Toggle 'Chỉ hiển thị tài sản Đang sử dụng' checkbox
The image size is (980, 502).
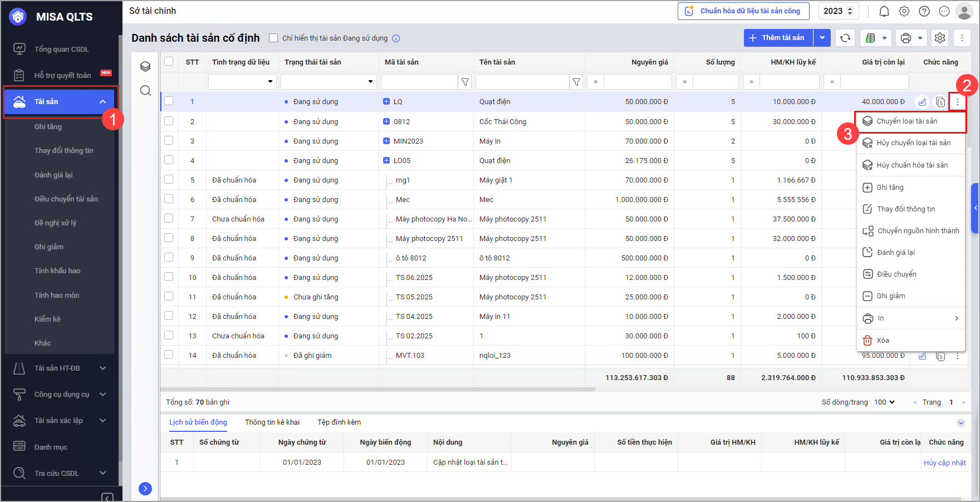point(273,38)
